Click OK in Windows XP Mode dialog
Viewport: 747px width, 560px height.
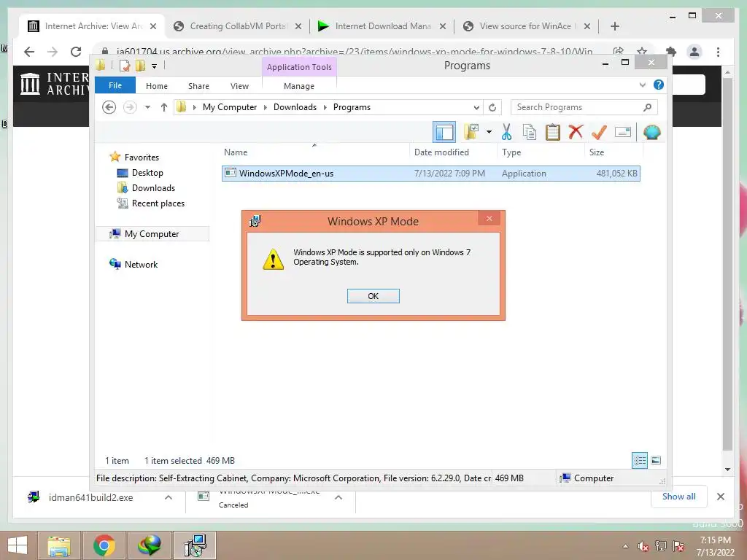tap(373, 296)
